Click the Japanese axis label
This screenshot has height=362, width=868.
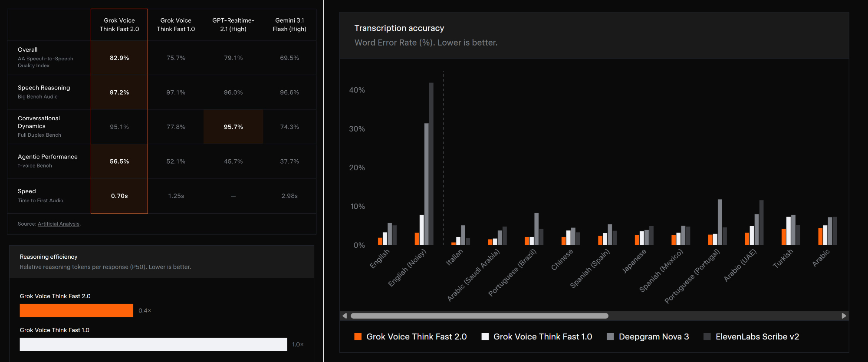(634, 261)
